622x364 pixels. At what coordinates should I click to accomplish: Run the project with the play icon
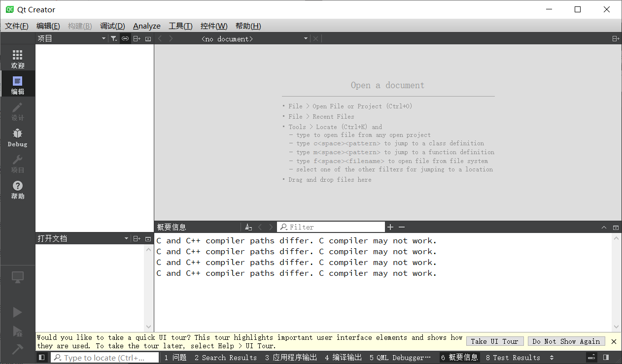point(18,312)
